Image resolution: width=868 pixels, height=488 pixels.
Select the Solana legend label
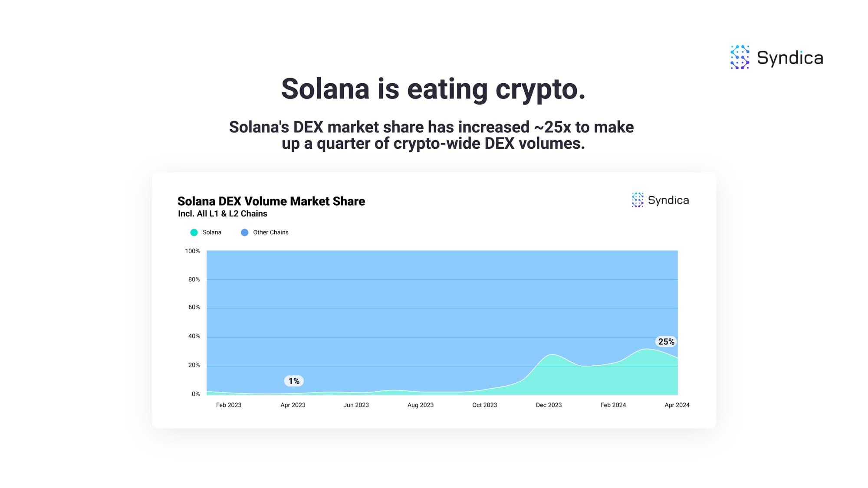[212, 233]
